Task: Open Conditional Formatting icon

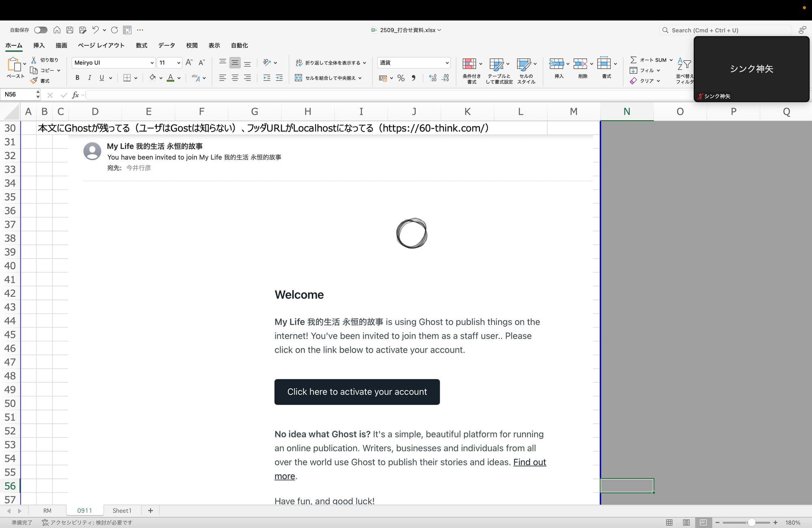Action: coord(469,64)
